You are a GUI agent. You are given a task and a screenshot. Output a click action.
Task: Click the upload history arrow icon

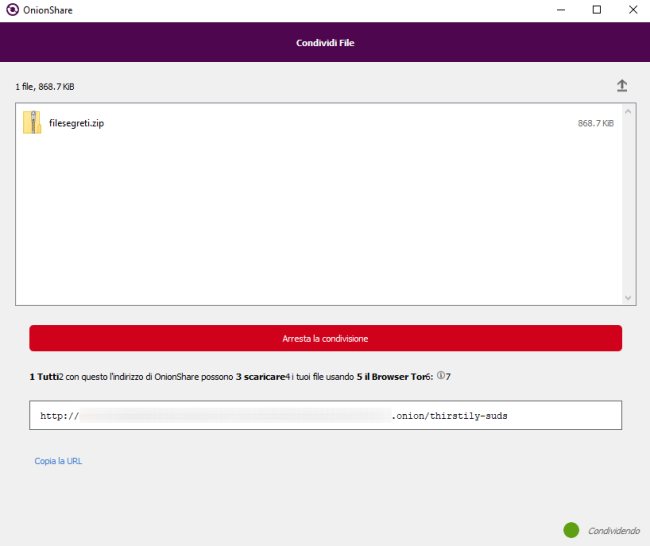point(621,86)
